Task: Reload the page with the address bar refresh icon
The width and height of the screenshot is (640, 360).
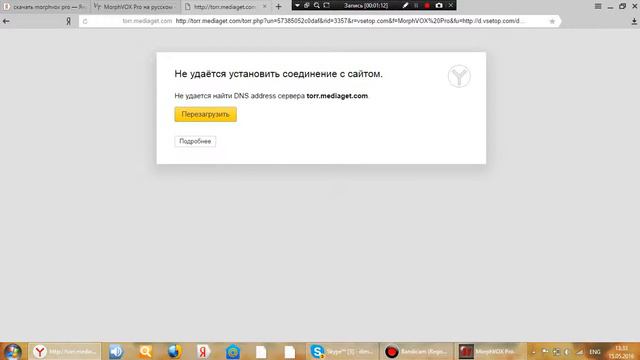Action: click(85, 21)
